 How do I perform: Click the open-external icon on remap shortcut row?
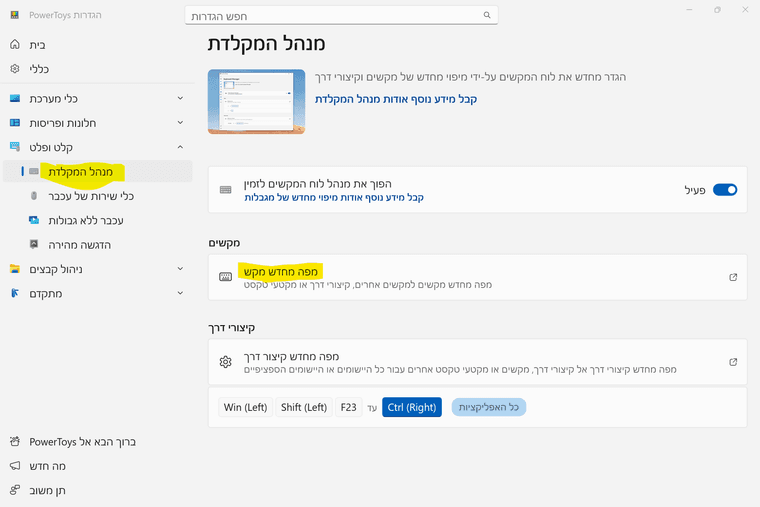733,362
